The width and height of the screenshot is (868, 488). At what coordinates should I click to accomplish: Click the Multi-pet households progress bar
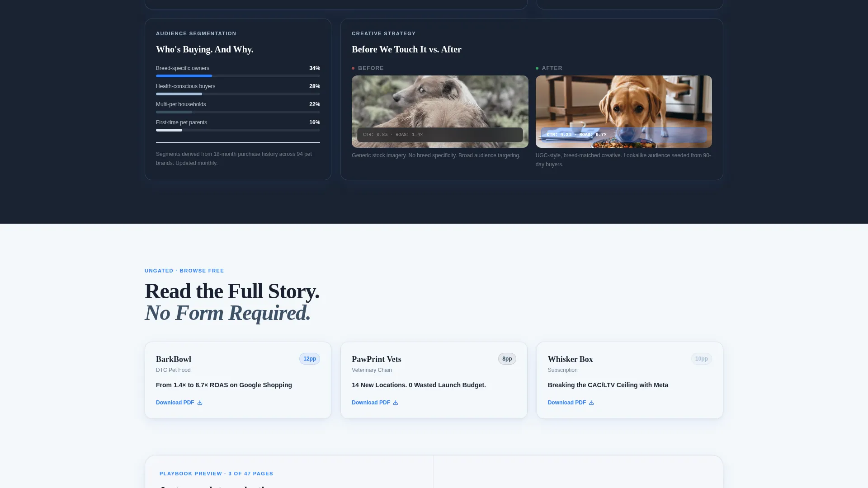coord(238,112)
